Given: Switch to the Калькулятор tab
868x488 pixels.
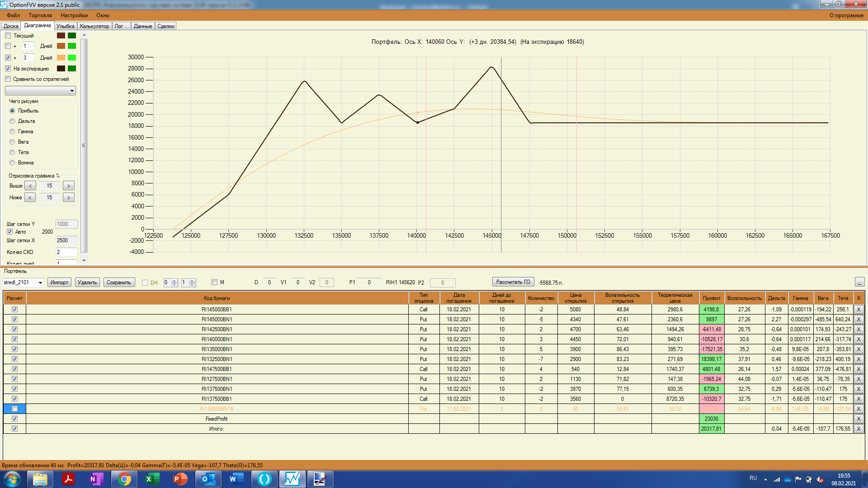Looking at the screenshot, I should click(94, 26).
